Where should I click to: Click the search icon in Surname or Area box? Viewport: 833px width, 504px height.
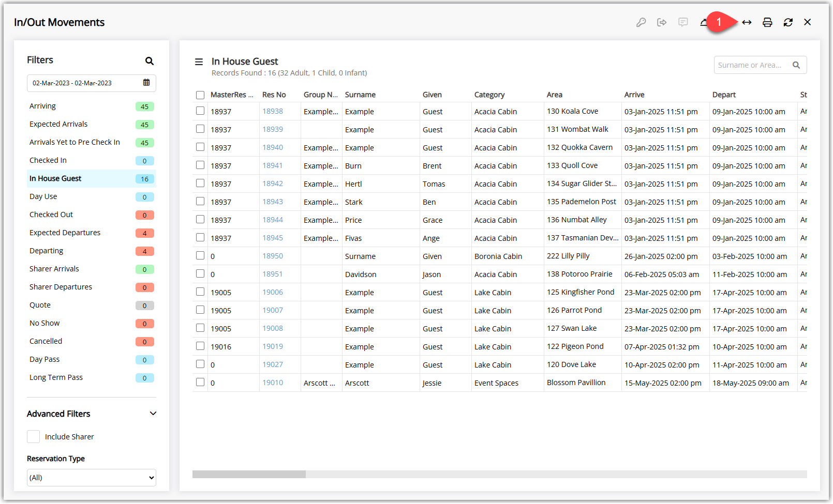796,65
